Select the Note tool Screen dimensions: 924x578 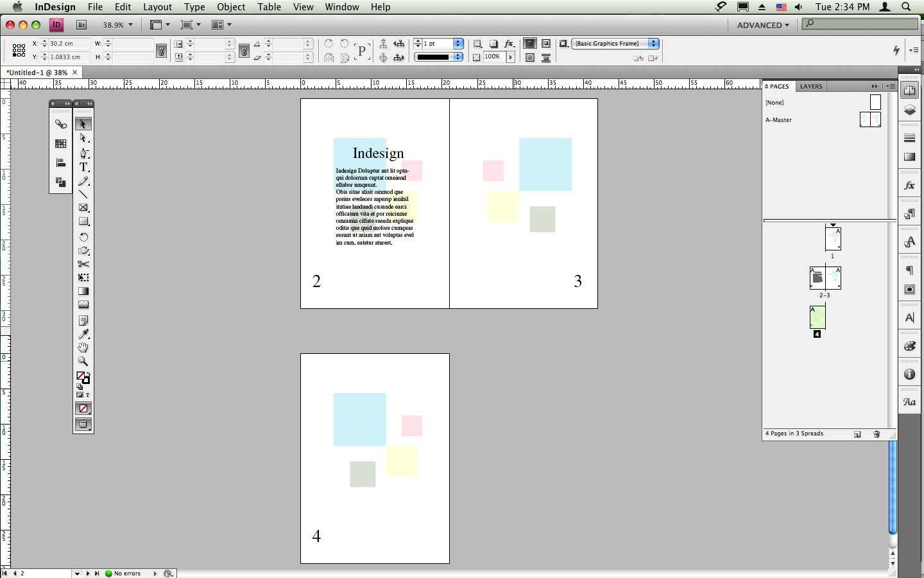pyautogui.click(x=83, y=320)
